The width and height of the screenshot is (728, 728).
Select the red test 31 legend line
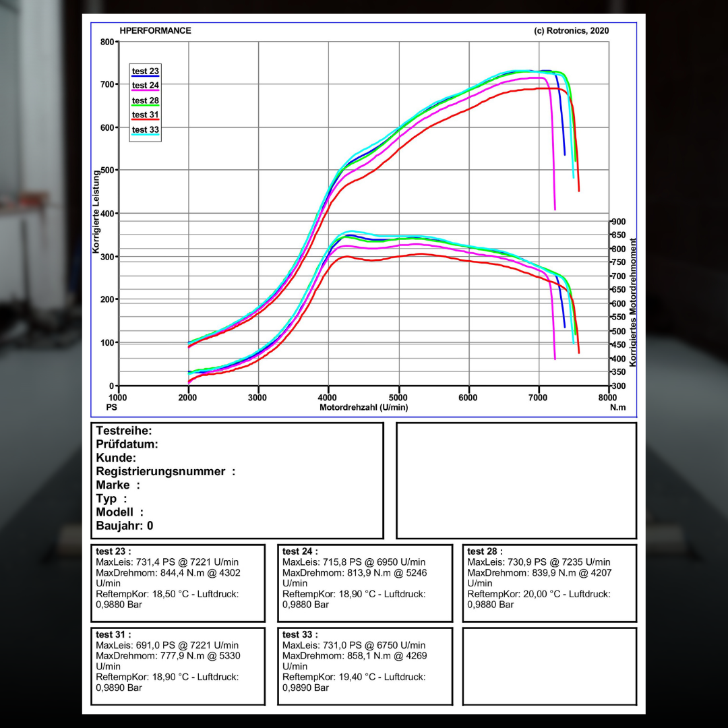coord(145,120)
